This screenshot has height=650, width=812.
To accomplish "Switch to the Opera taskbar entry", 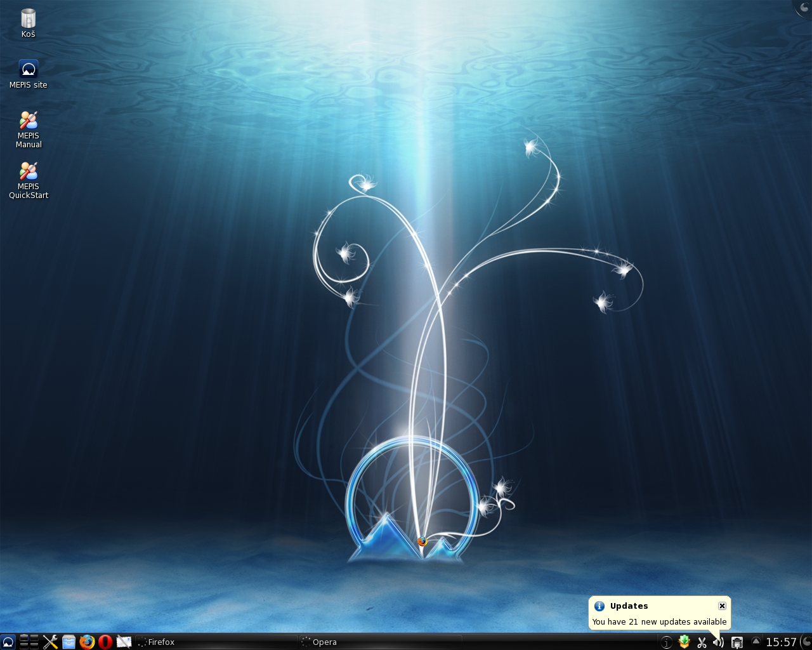I will click(381, 642).
